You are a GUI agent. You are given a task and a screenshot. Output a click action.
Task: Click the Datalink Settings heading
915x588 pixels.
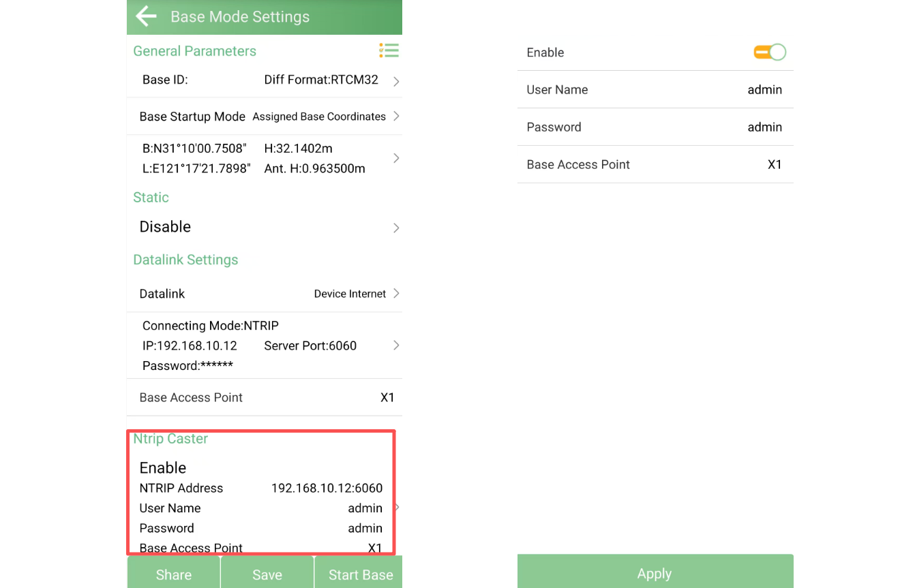[x=185, y=260]
